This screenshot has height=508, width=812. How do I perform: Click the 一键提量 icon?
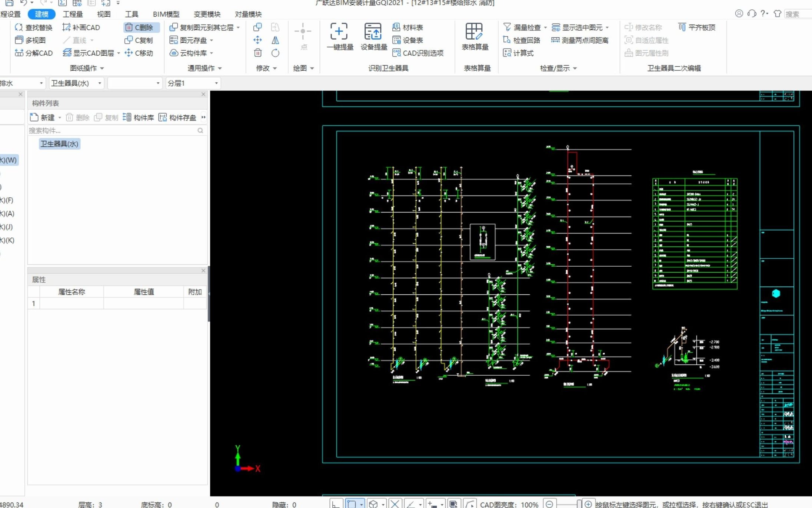339,32
